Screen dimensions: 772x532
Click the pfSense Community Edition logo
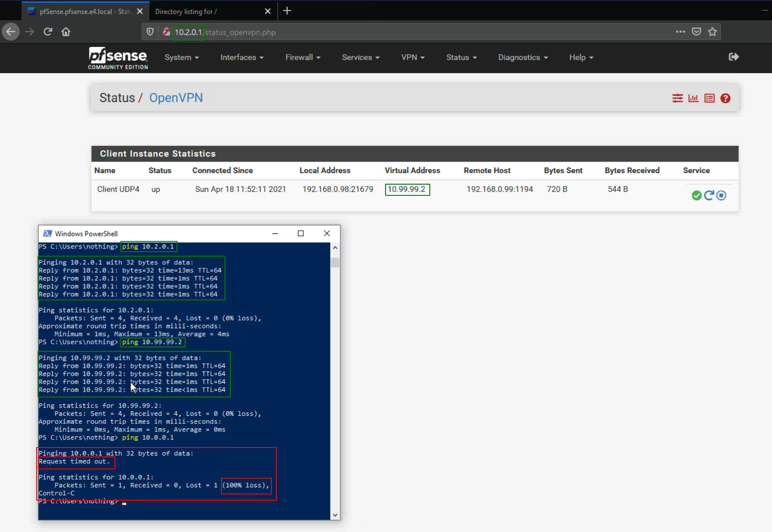point(118,58)
